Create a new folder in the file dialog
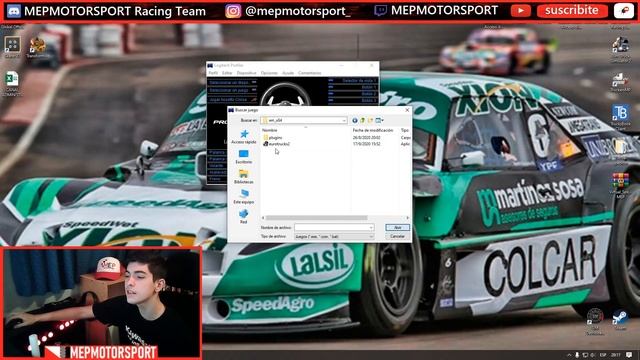Screen dimensions: 640x360 pos(370,120)
